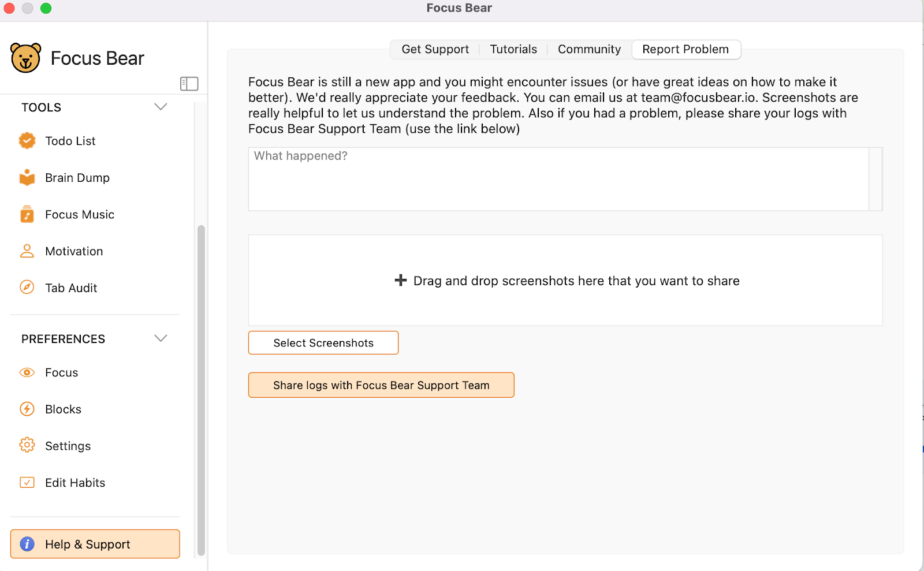
Task: Toggle the sidebar panel icon
Action: pyautogui.click(x=189, y=84)
